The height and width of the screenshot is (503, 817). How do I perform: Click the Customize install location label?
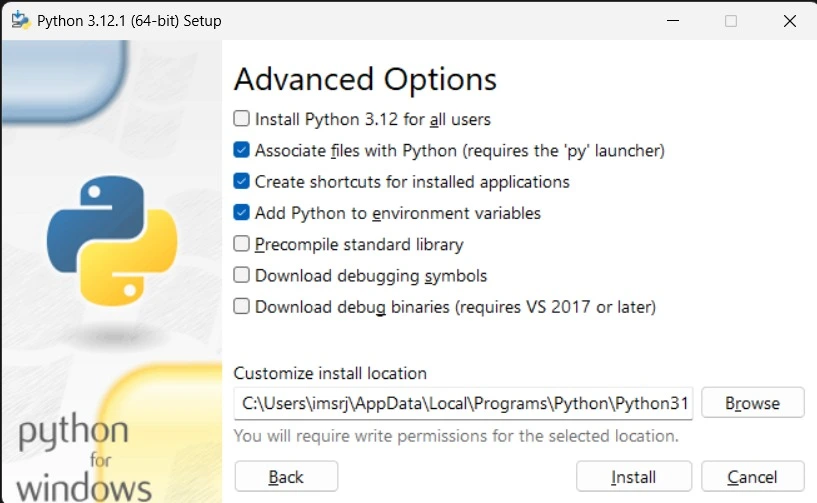point(330,373)
